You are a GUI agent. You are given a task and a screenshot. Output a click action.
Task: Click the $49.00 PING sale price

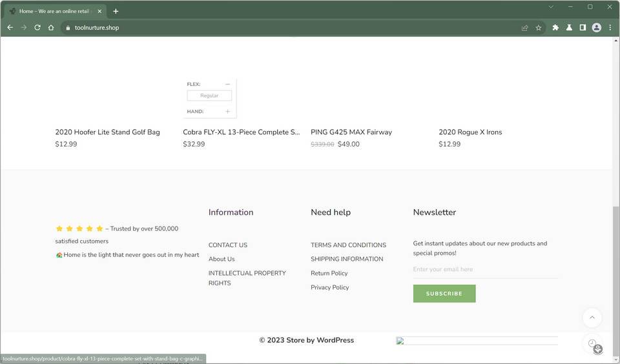[349, 145]
